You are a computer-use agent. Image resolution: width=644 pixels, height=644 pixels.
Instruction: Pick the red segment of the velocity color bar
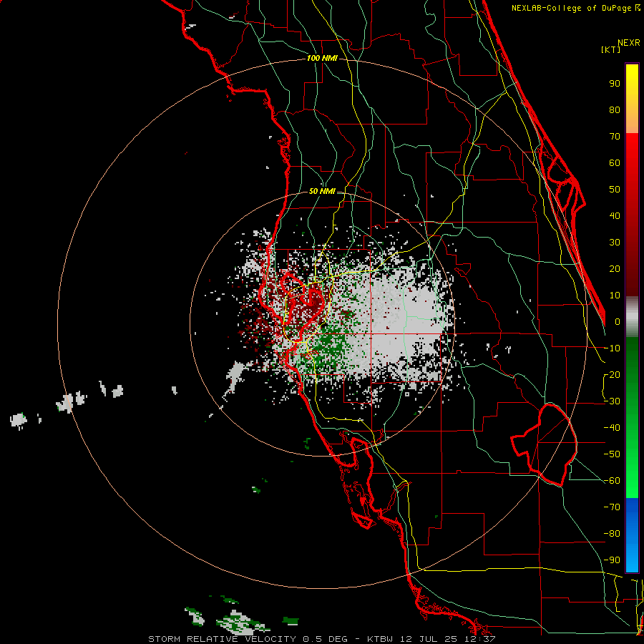632,215
